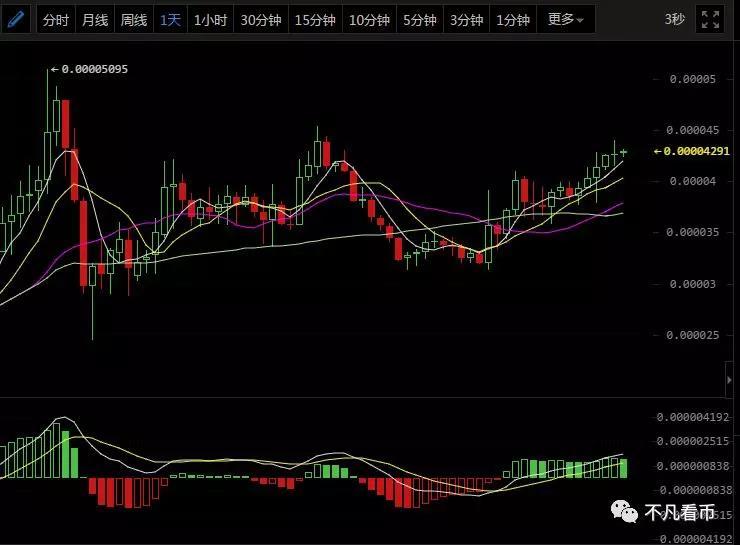Click the last green MACD histogram bar

pos(623,468)
